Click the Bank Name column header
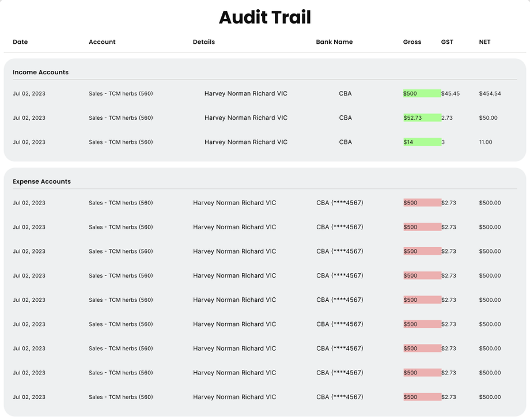The image size is (530, 420). click(x=334, y=42)
